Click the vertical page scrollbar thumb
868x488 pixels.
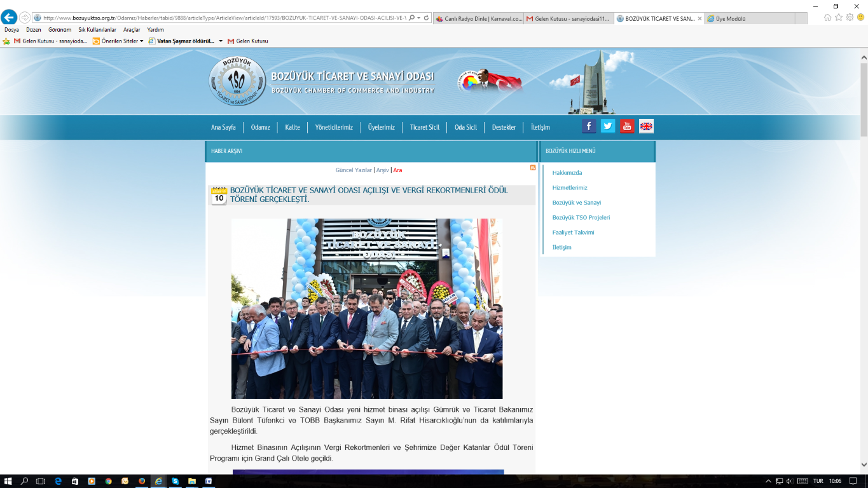click(864, 98)
